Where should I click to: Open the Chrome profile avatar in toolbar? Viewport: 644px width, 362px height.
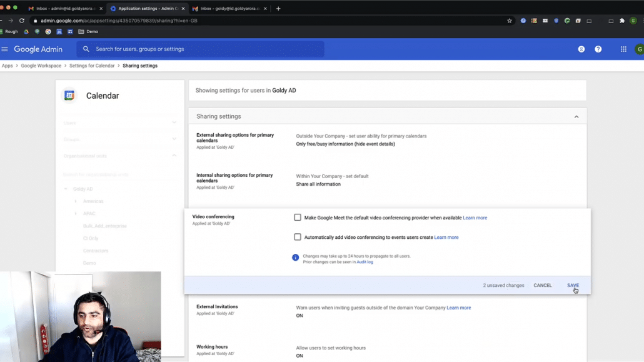(x=633, y=21)
